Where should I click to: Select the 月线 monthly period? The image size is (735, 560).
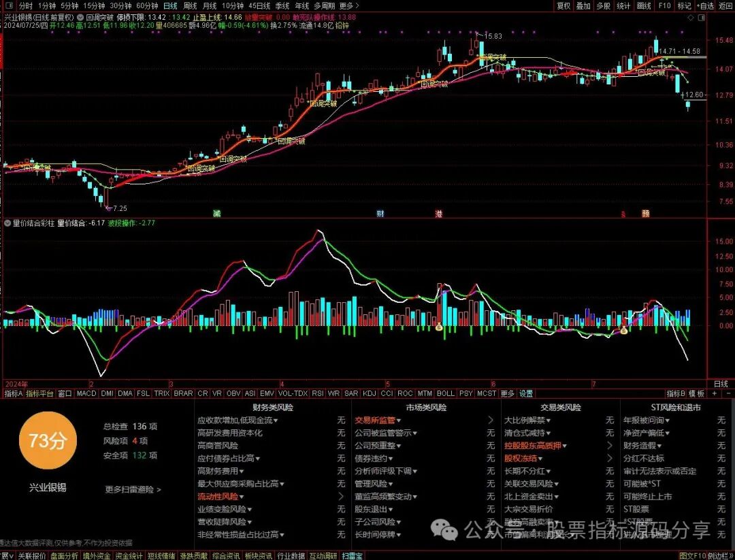click(x=210, y=5)
